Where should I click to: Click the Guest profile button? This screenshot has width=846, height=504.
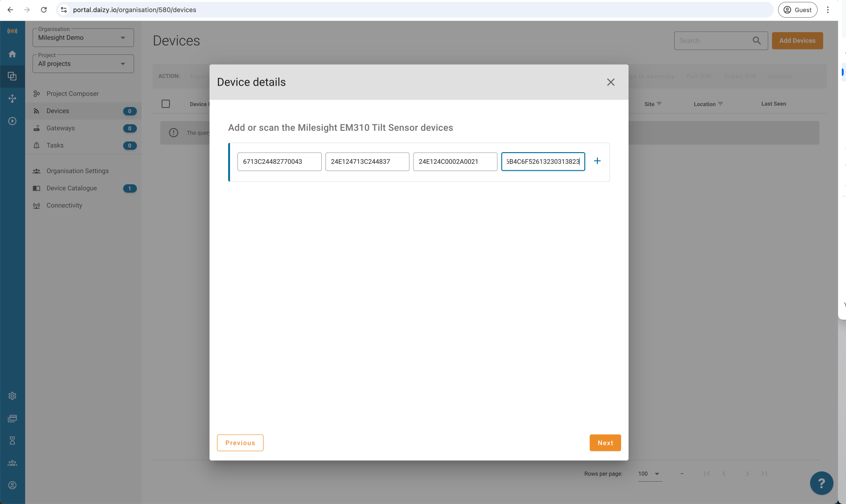pyautogui.click(x=798, y=10)
